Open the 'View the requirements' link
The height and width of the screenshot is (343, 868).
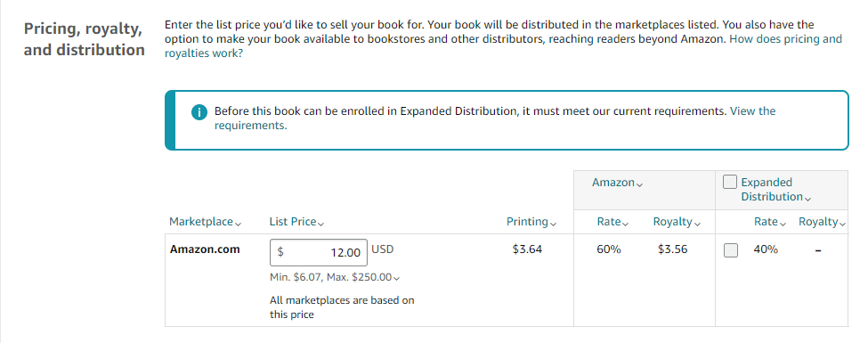[495, 118]
